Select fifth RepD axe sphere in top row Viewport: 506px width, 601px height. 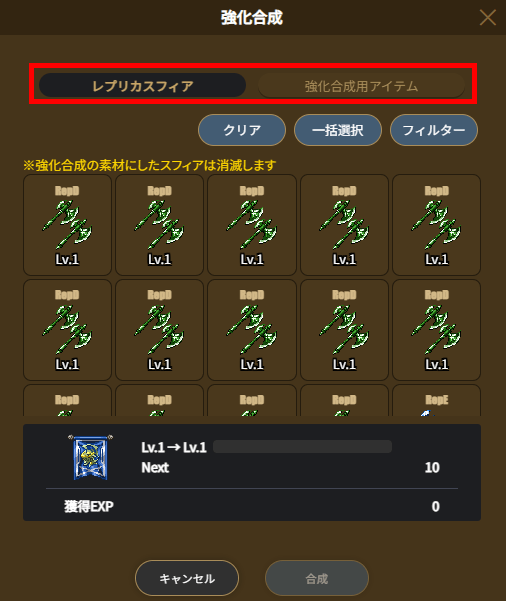coord(437,225)
